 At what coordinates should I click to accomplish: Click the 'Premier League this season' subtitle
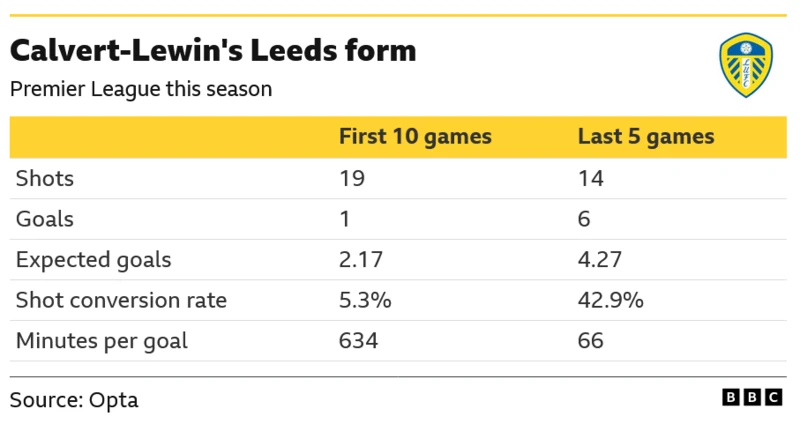141,89
